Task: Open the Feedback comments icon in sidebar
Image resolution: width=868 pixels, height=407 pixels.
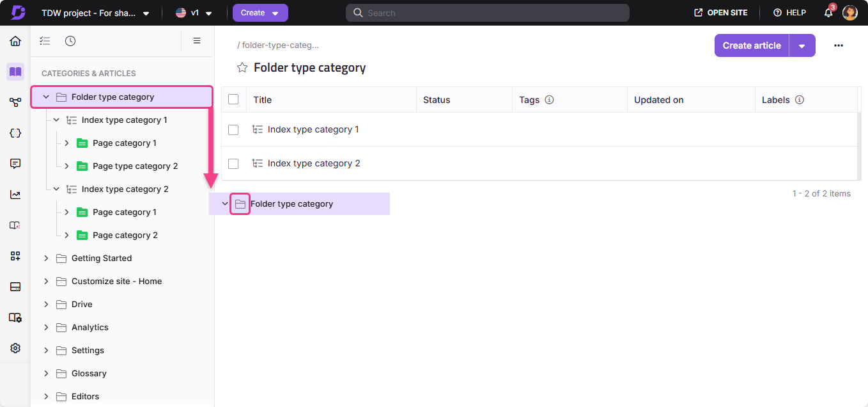Action: (x=15, y=163)
